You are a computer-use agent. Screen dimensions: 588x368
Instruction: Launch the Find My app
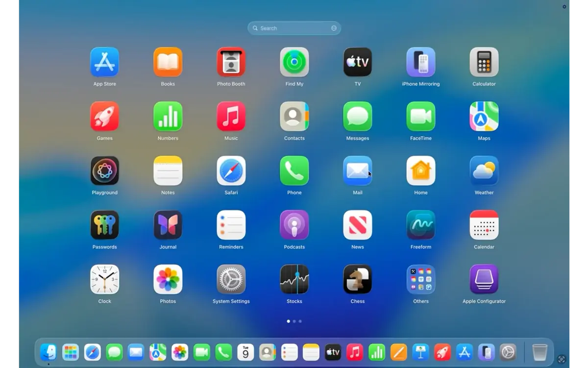click(294, 62)
